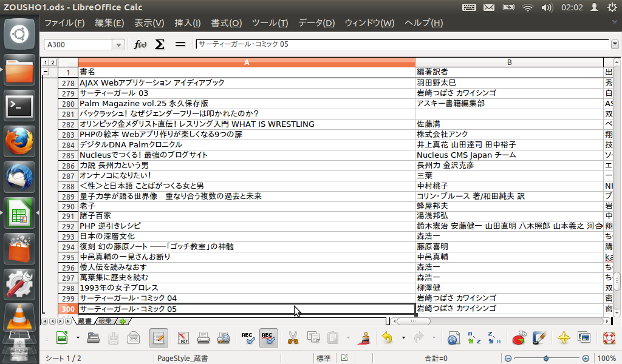Click the Open file icon
Screen dimensions: 622x364
(x=93, y=338)
